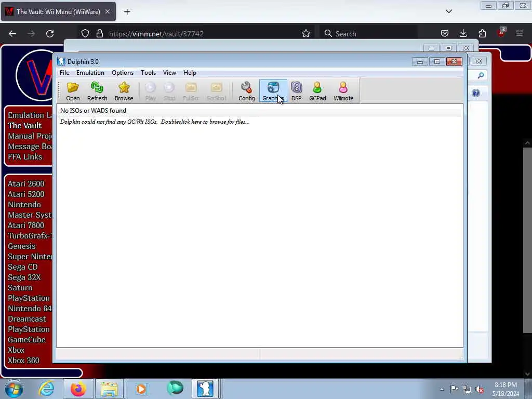
Task: Click the blue help question-mark icon in the back window
Action: (x=476, y=94)
